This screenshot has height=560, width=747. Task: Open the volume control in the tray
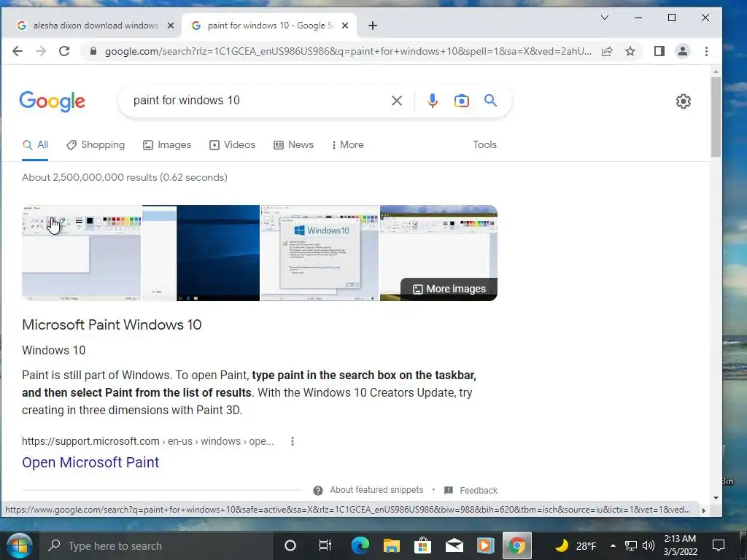coord(649,545)
